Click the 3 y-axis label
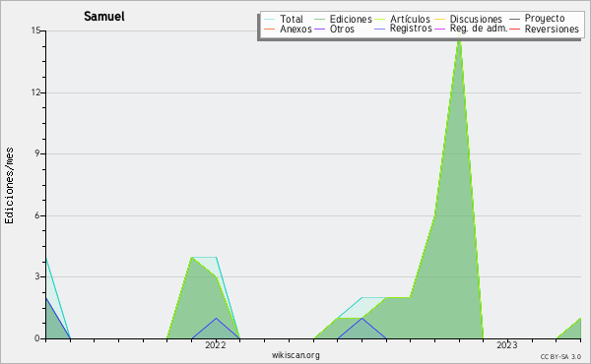The width and height of the screenshot is (591, 364). coord(38,276)
